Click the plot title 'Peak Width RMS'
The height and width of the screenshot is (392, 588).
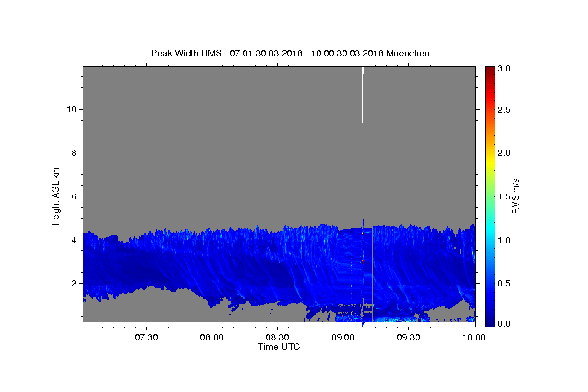coord(186,53)
